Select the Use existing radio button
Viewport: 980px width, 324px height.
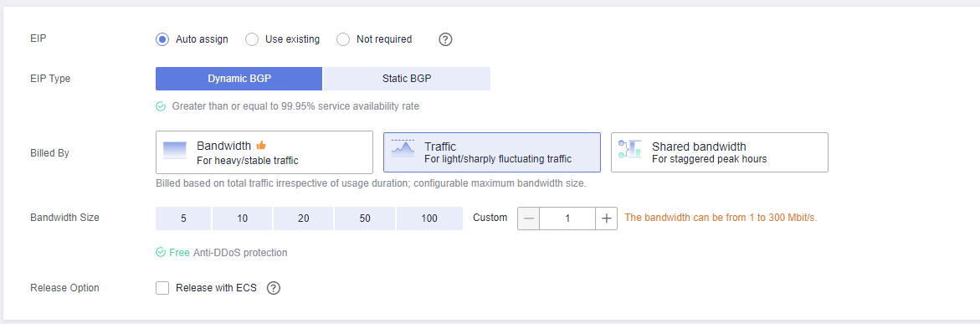coord(252,39)
